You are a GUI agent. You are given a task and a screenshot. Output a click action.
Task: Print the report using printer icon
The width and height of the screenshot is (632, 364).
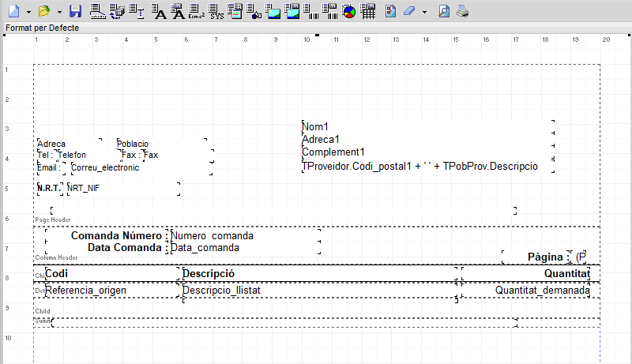[463, 11]
